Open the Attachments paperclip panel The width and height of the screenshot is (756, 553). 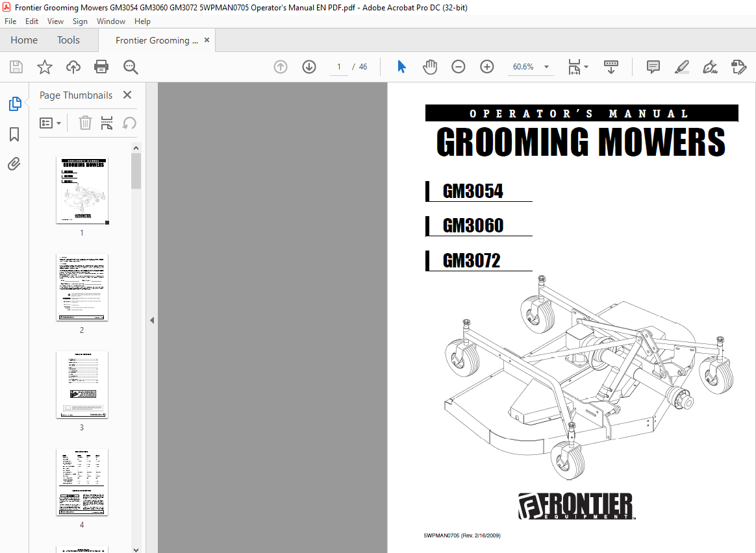(14, 164)
